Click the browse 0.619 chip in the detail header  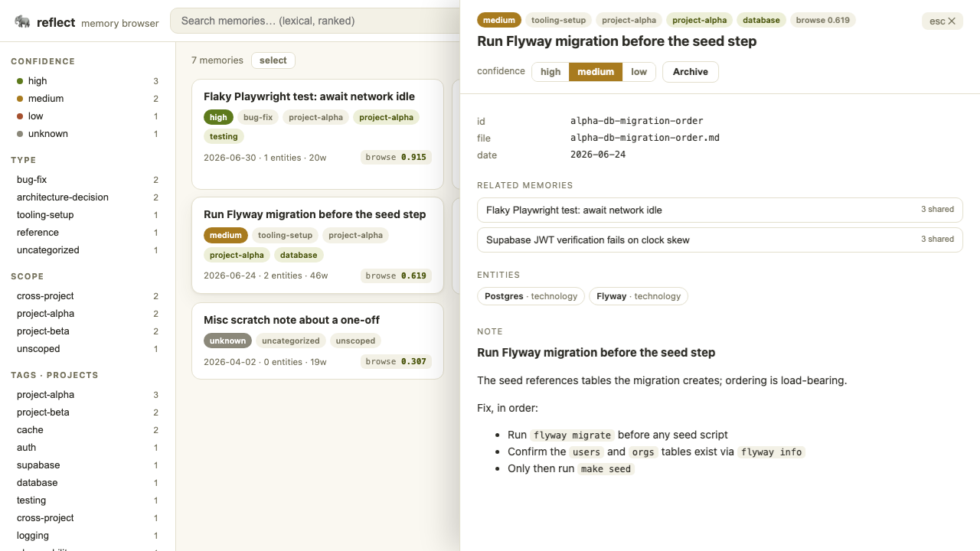click(823, 21)
